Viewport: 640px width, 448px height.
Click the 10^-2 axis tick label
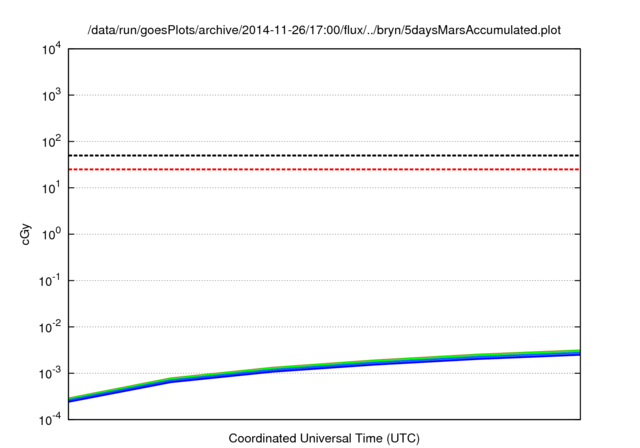(x=50, y=327)
